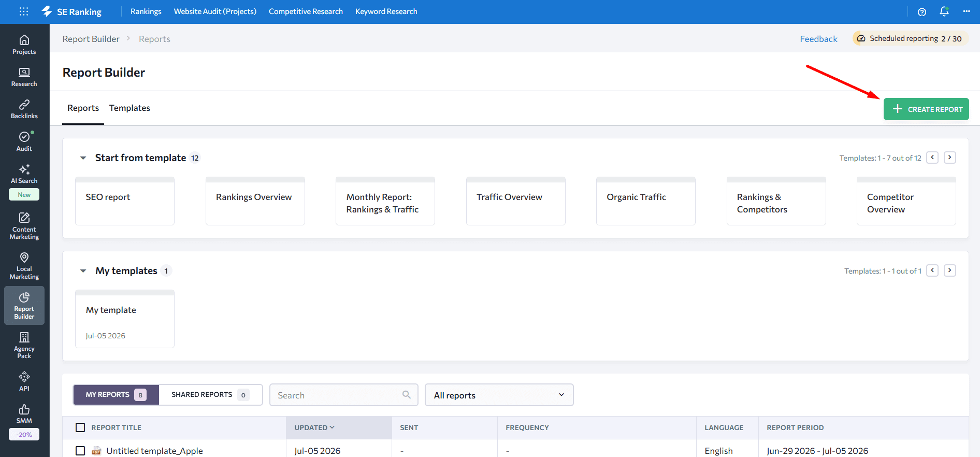Collapse the My templates section
Viewport: 980px width, 457px height.
pos(83,271)
